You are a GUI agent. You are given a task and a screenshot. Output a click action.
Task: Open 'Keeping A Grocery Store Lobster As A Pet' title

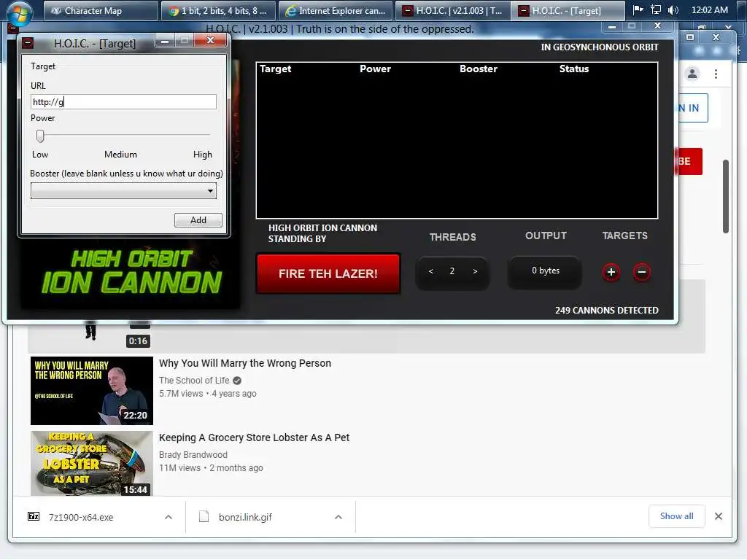coord(254,437)
